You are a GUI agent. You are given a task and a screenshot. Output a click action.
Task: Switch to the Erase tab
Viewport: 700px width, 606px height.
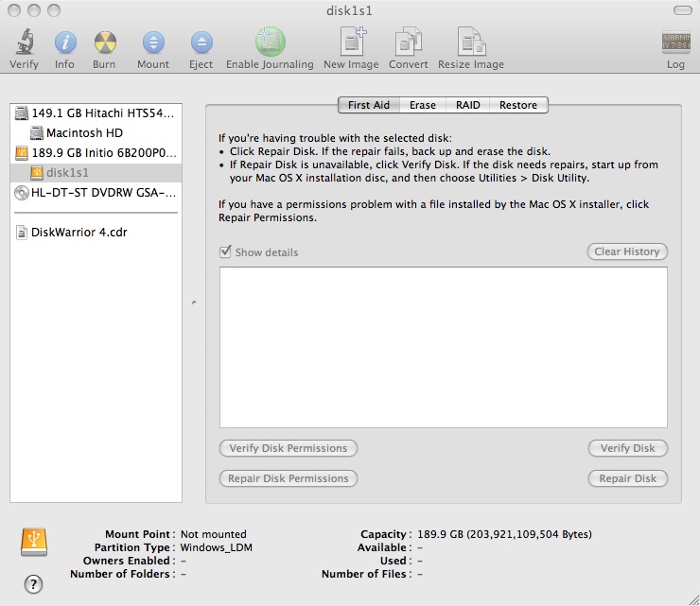(x=422, y=105)
